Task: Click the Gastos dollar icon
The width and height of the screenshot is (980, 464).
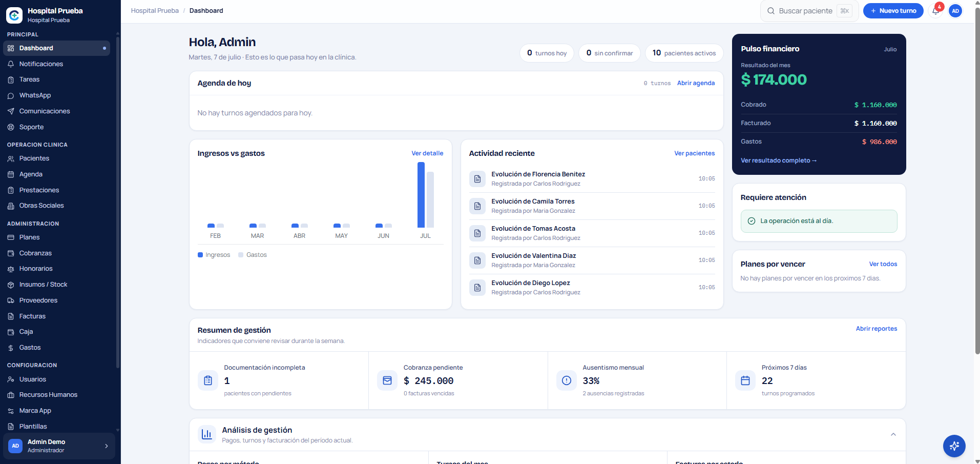Action: point(11,348)
